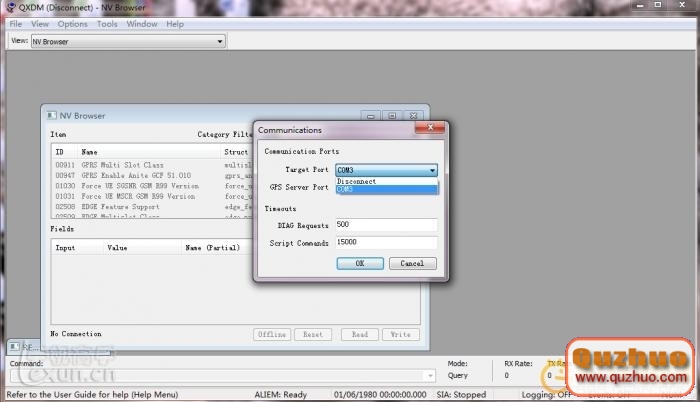
Task: Confirm Communications dialog with OK
Action: [x=360, y=264]
